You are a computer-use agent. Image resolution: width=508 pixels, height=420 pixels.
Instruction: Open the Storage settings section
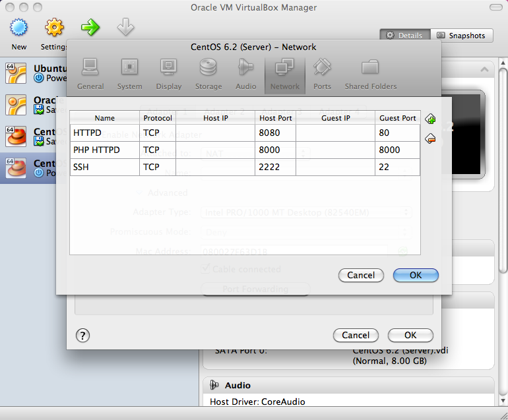(x=208, y=75)
